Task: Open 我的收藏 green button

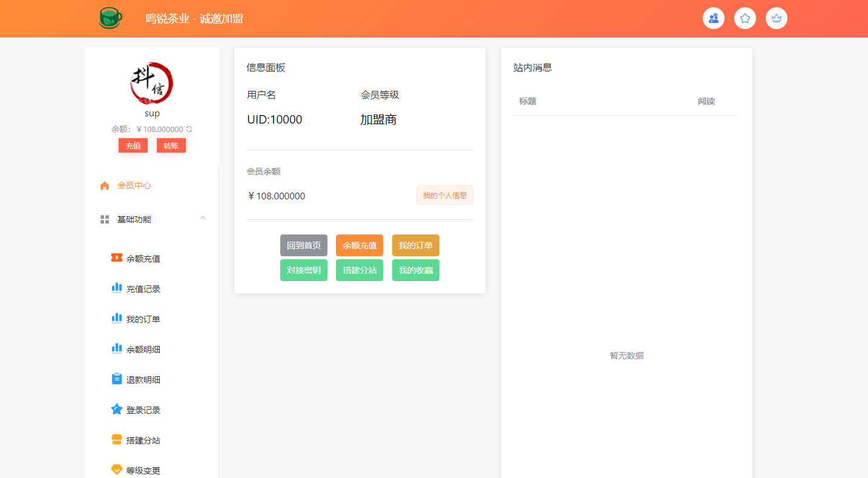Action: [415, 270]
